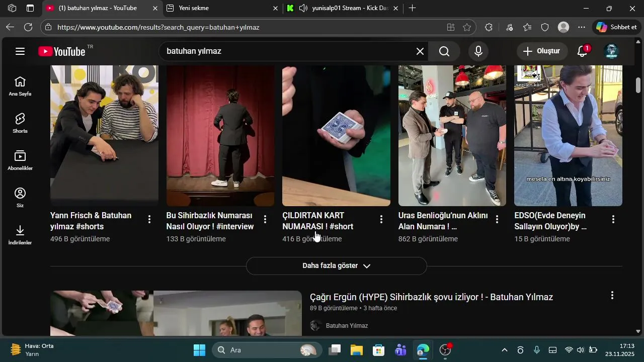Mute the yunisalp01 Stream tab speaker
Screen dimensions: 644x362
(303, 8)
